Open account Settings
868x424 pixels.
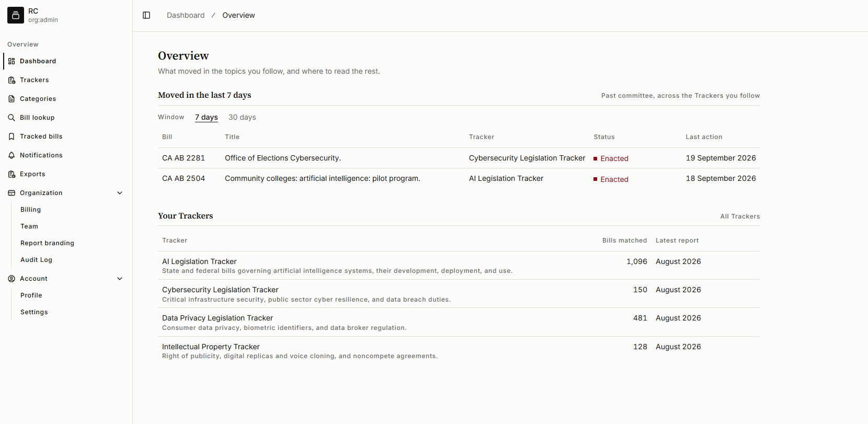pyautogui.click(x=34, y=312)
